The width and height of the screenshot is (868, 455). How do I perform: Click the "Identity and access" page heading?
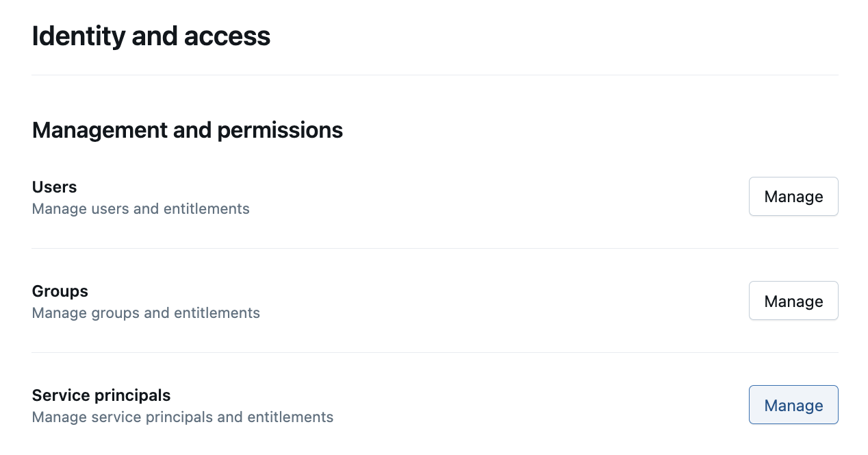151,36
